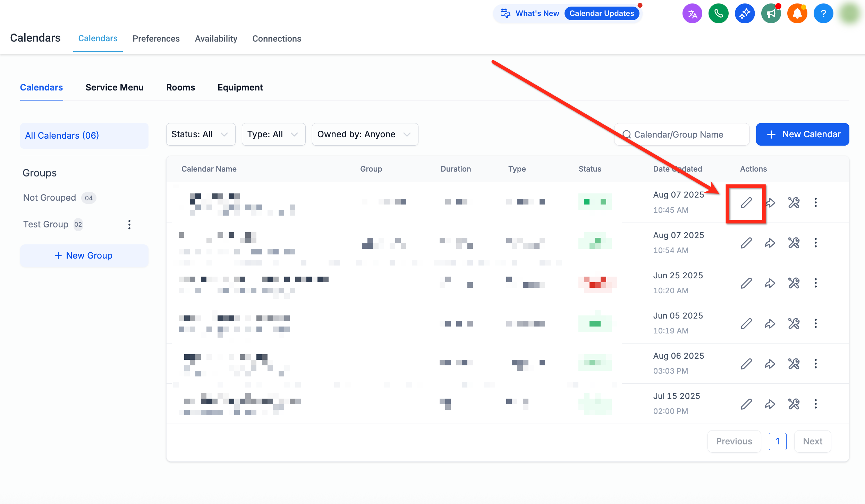Open the Connections tab
Image resolution: width=865 pixels, height=504 pixels.
277,38
